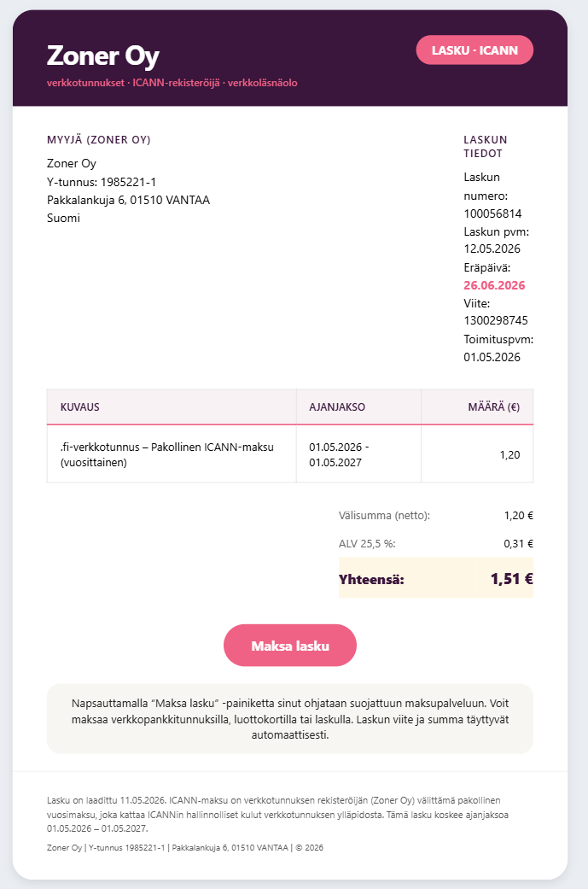Click the LASKU · ICANN badge
This screenshot has width=588, height=889.
click(474, 50)
